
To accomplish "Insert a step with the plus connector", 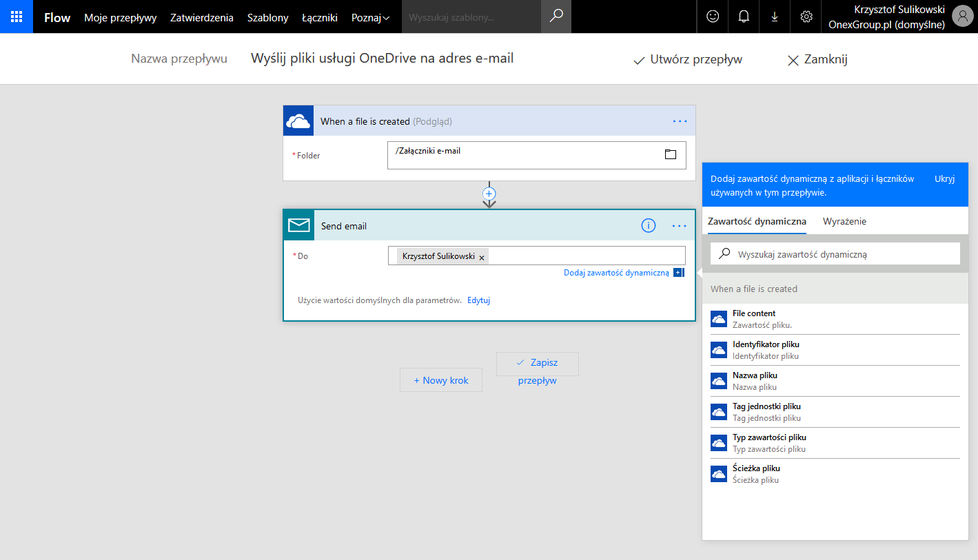I will [489, 194].
